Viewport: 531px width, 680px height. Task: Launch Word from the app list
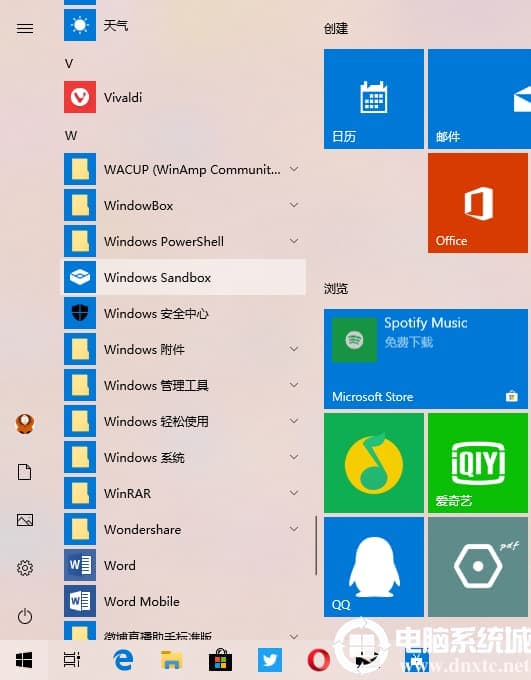pos(184,565)
